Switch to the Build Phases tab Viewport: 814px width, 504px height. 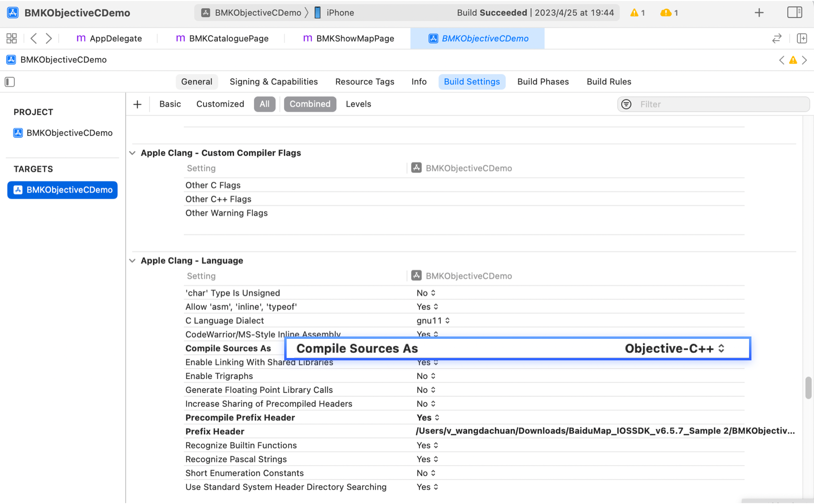543,82
